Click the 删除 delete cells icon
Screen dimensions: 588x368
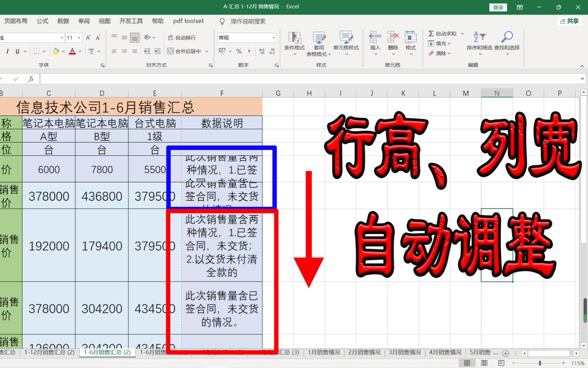click(x=393, y=37)
